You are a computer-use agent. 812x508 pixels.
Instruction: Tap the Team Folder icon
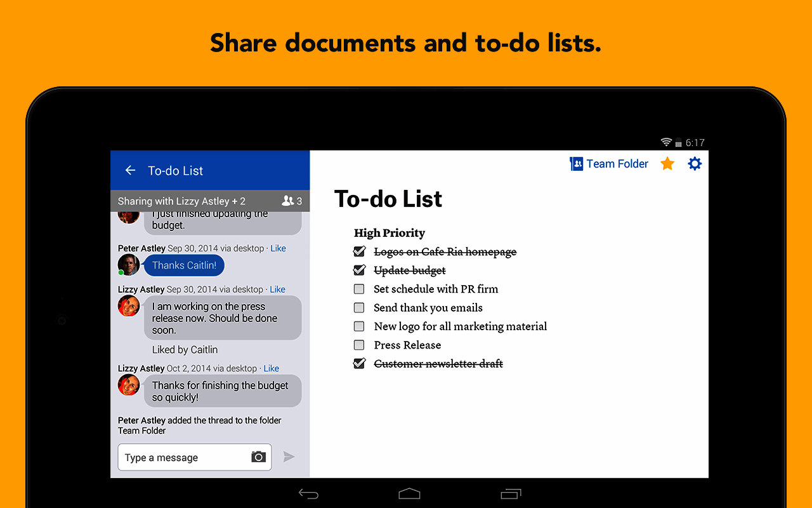(x=576, y=163)
